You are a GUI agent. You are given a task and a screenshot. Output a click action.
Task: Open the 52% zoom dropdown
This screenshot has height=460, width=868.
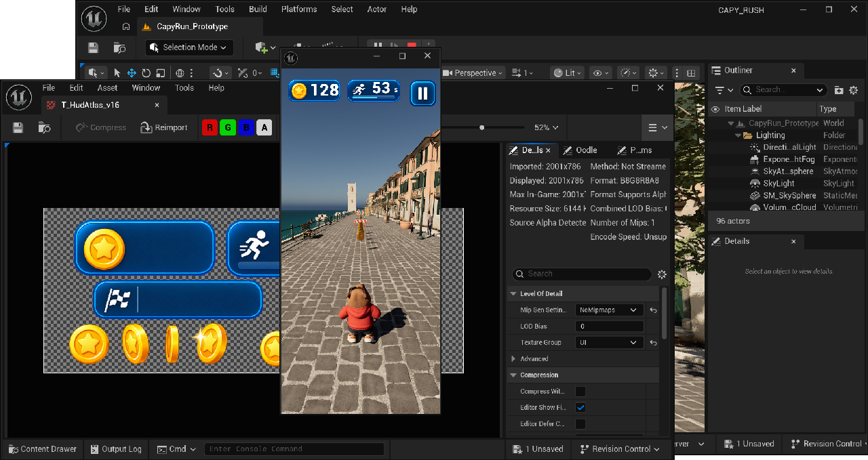[x=547, y=127]
